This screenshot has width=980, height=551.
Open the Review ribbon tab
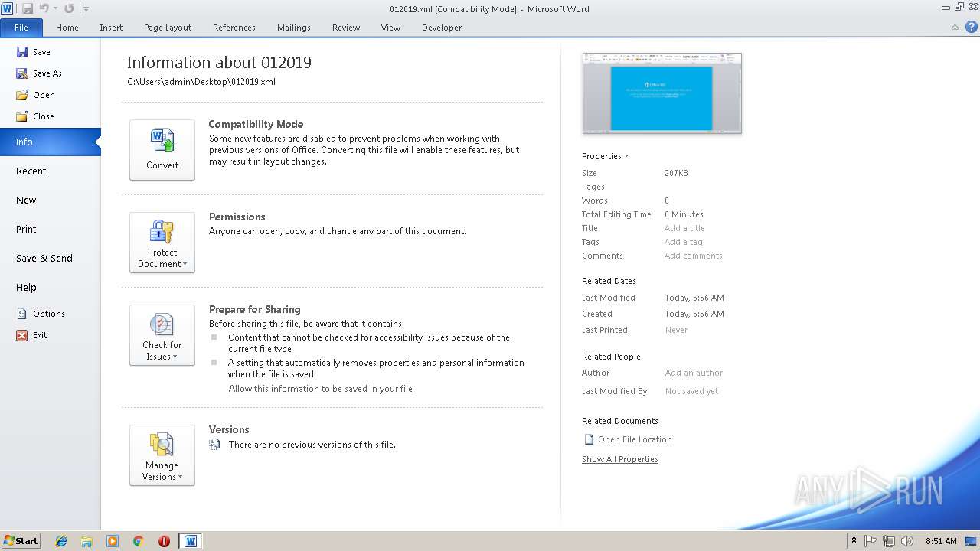pos(346,28)
